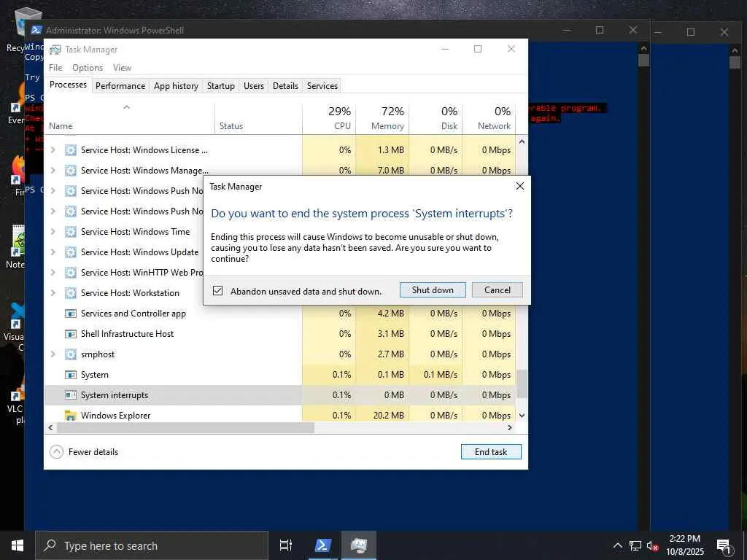The width and height of the screenshot is (747, 560).
Task: Click the Windows Explorer folder icon
Action: click(71, 416)
